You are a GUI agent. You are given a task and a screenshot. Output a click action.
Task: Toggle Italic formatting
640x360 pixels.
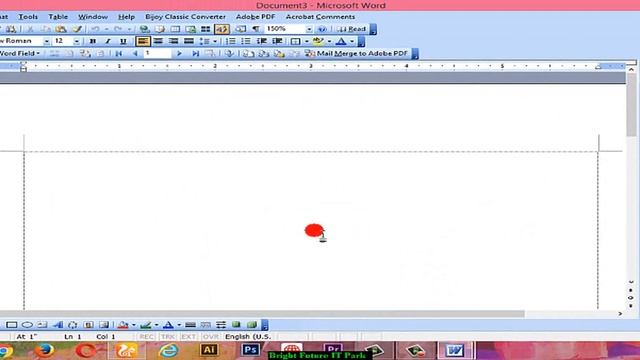(108, 41)
